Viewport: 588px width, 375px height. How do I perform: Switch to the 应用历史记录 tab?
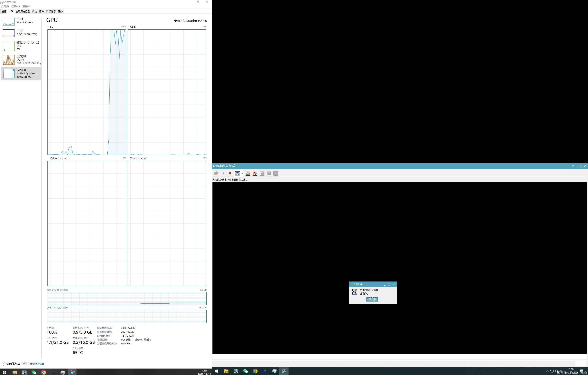(23, 12)
